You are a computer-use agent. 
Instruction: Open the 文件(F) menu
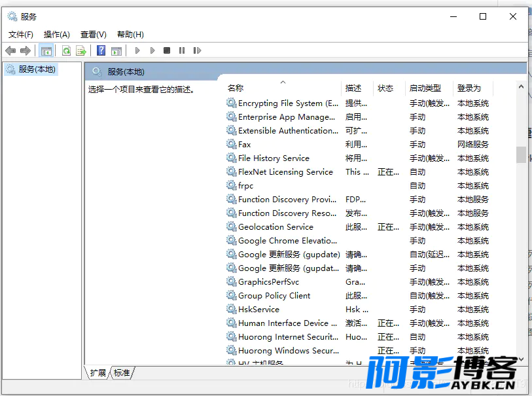pyautogui.click(x=21, y=35)
